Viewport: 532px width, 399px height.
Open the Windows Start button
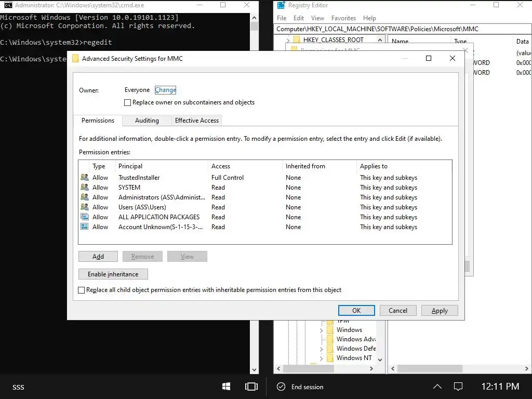[x=227, y=387]
